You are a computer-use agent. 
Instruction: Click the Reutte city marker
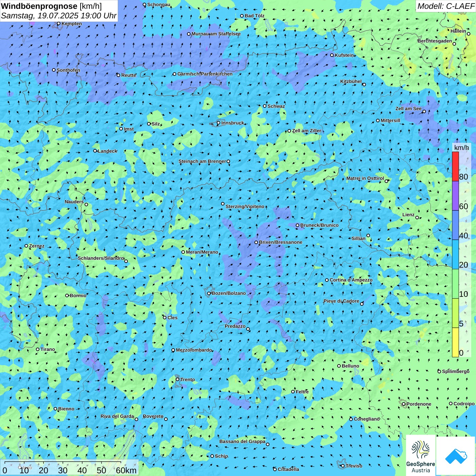pyautogui.click(x=118, y=75)
